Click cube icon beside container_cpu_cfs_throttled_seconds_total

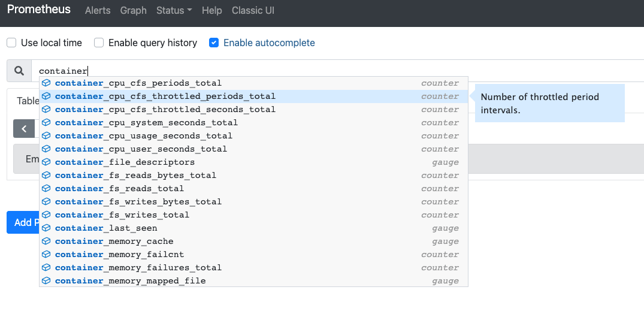[46, 109]
